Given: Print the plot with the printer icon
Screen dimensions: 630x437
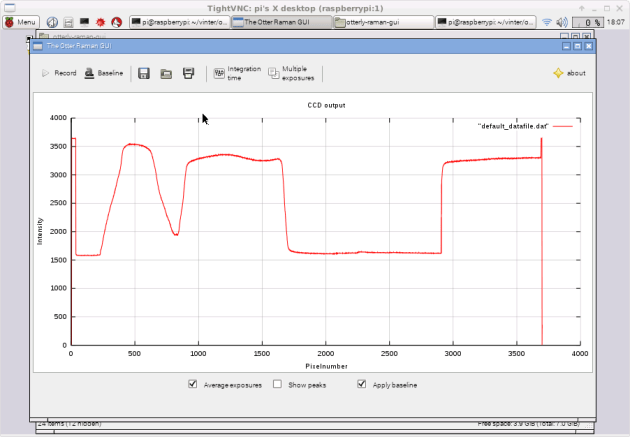Looking at the screenshot, I should (188, 73).
